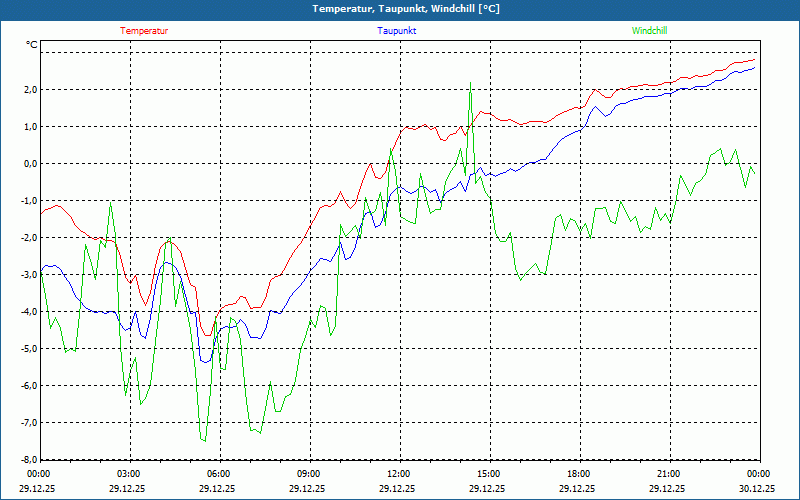800x500 pixels.
Task: Click the "-8,0" y-axis value
Action: 30,459
